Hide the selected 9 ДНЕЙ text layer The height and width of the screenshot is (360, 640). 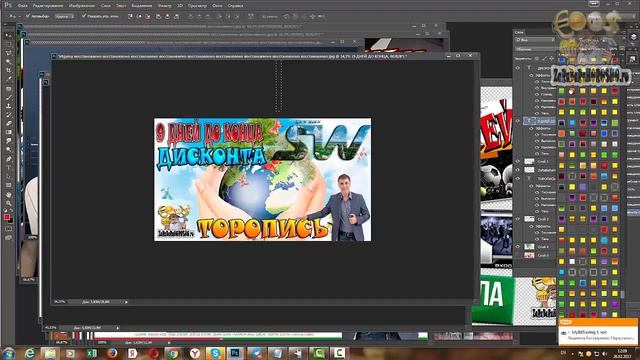(518, 121)
